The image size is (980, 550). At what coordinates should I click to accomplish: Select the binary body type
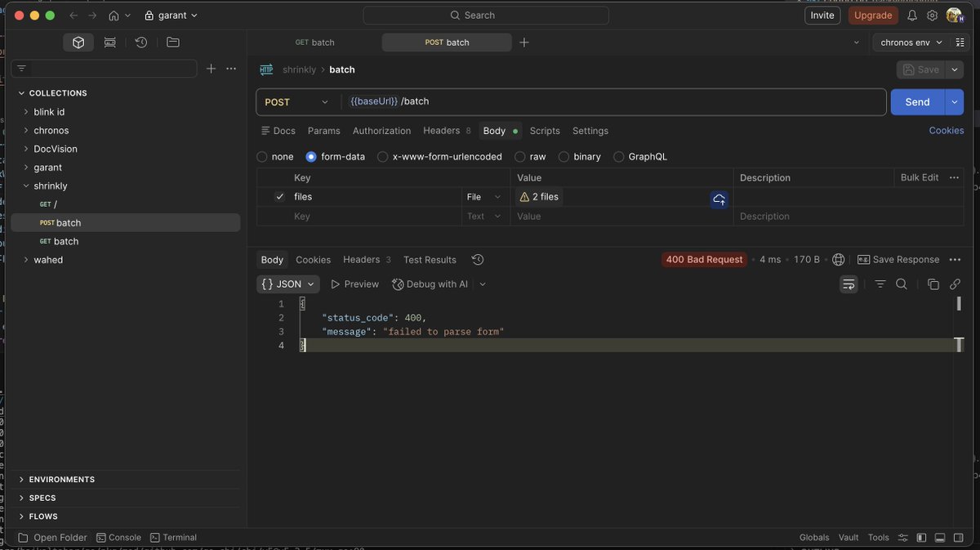pyautogui.click(x=564, y=157)
